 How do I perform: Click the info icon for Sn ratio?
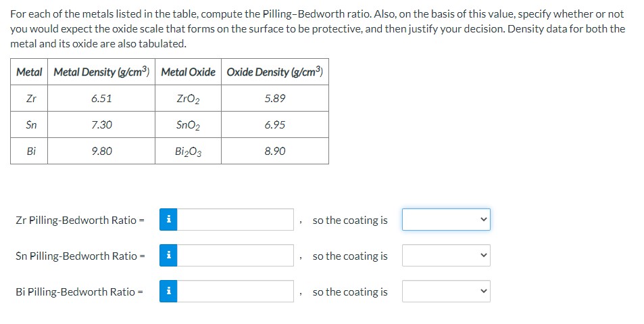point(168,256)
